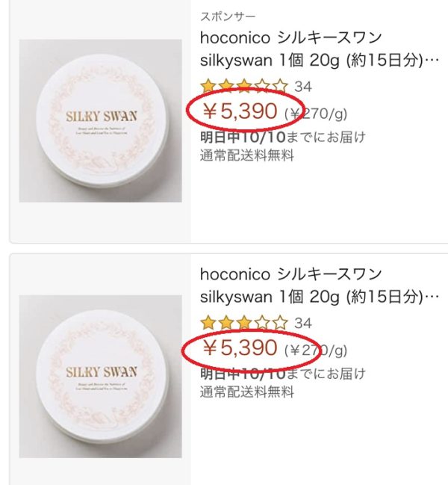Open the sponsored hoconico シルキースワン title
Screen dimensions: 448x485
tap(320, 49)
